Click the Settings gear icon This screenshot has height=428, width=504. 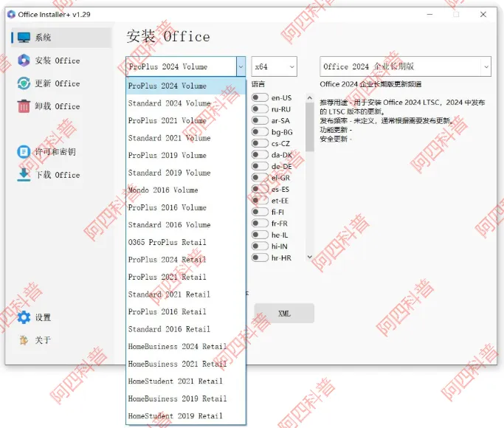(x=24, y=317)
